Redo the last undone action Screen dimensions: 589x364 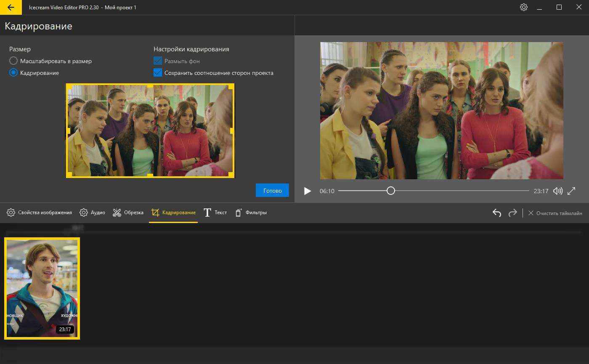[x=512, y=213]
